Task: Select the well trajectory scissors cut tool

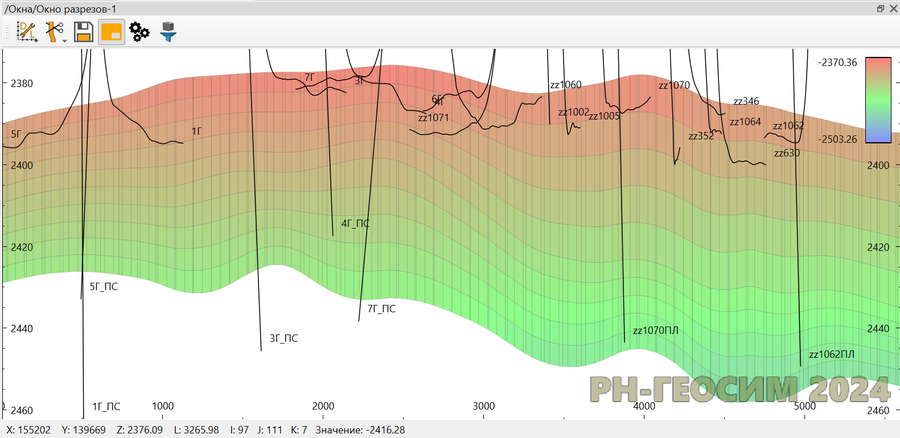Action: pos(53,31)
